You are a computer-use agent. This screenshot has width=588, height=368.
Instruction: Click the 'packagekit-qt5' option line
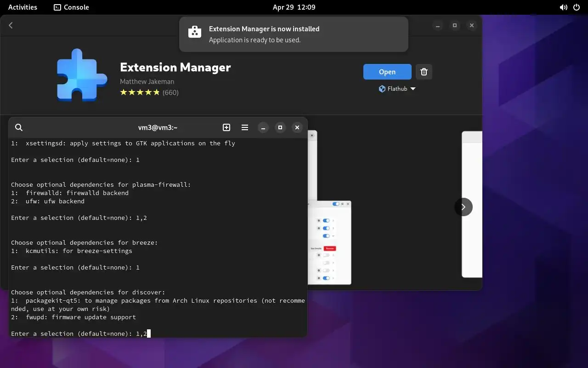tap(158, 305)
